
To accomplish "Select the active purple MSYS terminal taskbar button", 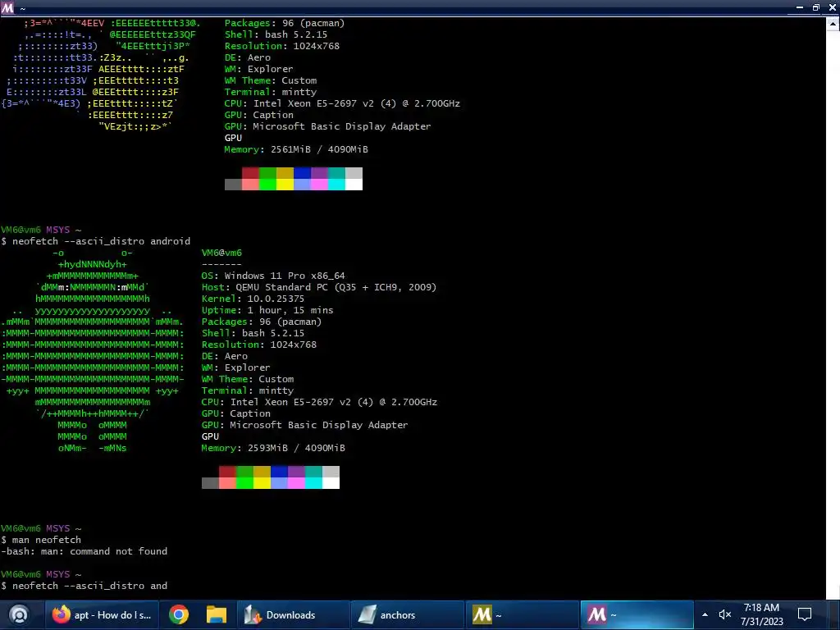I will pyautogui.click(x=637, y=614).
